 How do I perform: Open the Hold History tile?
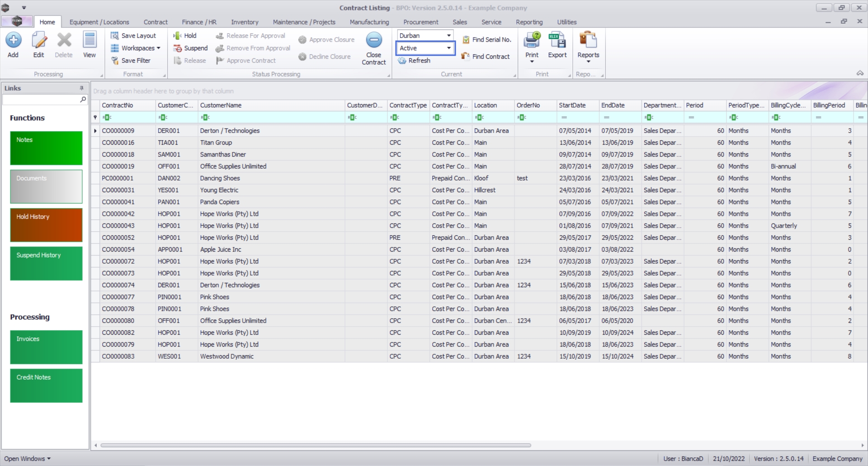pos(46,225)
